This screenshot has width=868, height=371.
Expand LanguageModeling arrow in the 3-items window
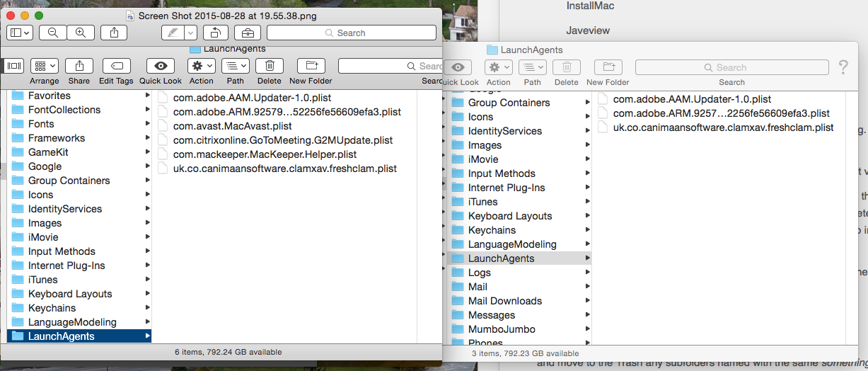click(x=587, y=244)
